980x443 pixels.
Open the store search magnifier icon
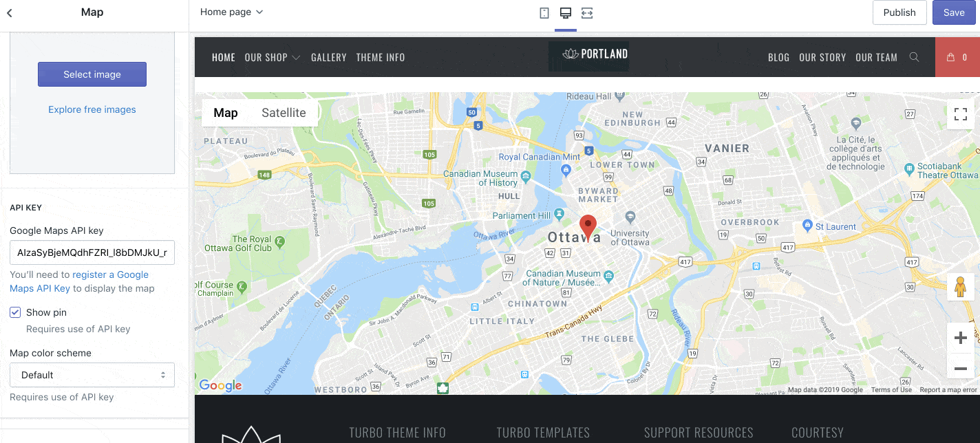(x=915, y=57)
